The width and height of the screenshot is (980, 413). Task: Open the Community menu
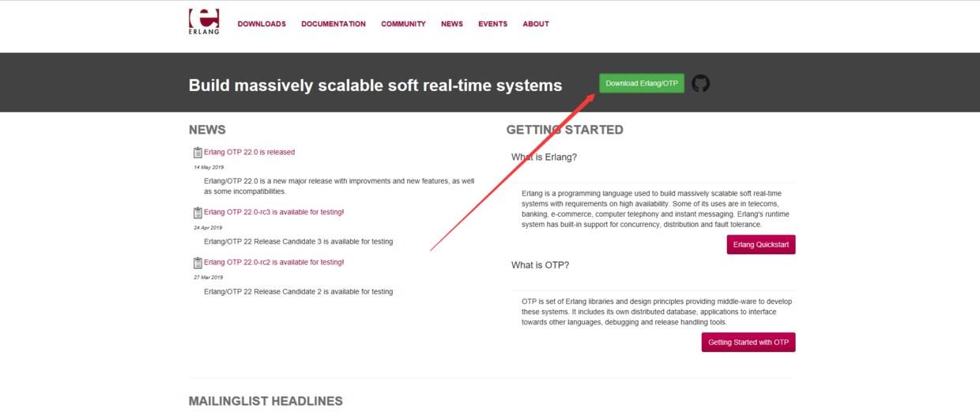coord(403,24)
